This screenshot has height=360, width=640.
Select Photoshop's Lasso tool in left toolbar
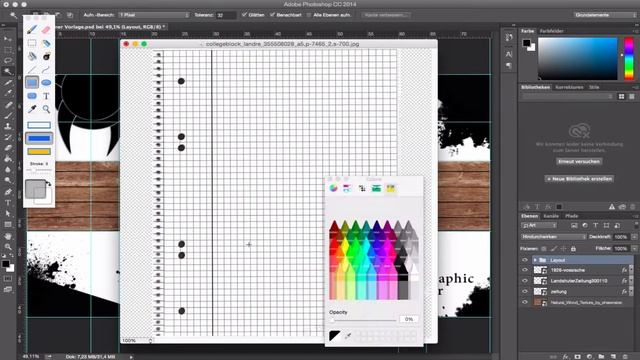pos(8,60)
